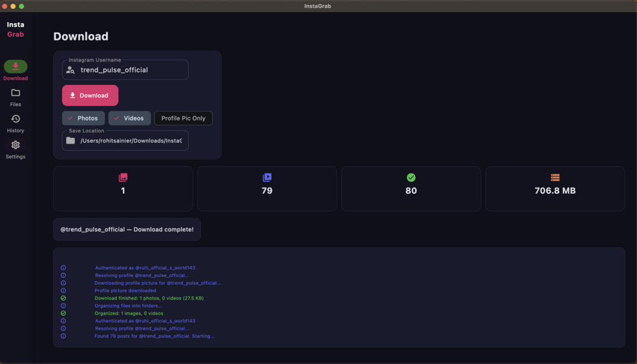The image size is (637, 364).
Task: Open the Download section in sidebar
Action: tap(15, 71)
